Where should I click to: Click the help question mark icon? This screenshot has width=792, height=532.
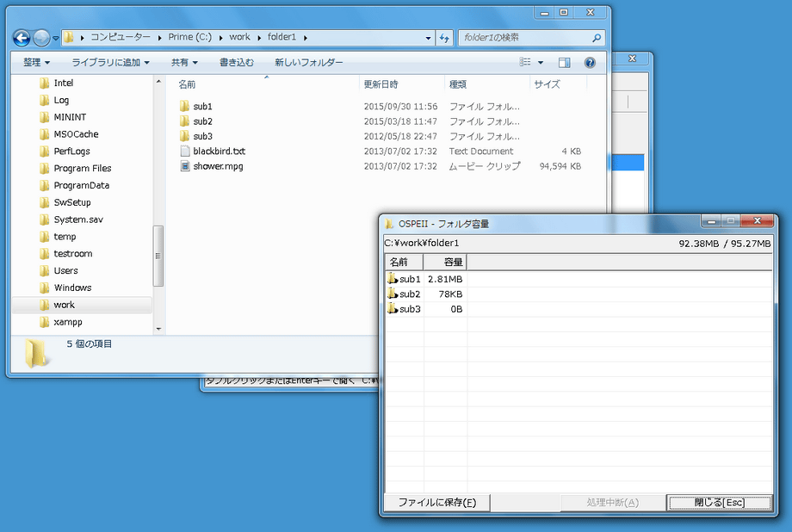click(x=590, y=63)
